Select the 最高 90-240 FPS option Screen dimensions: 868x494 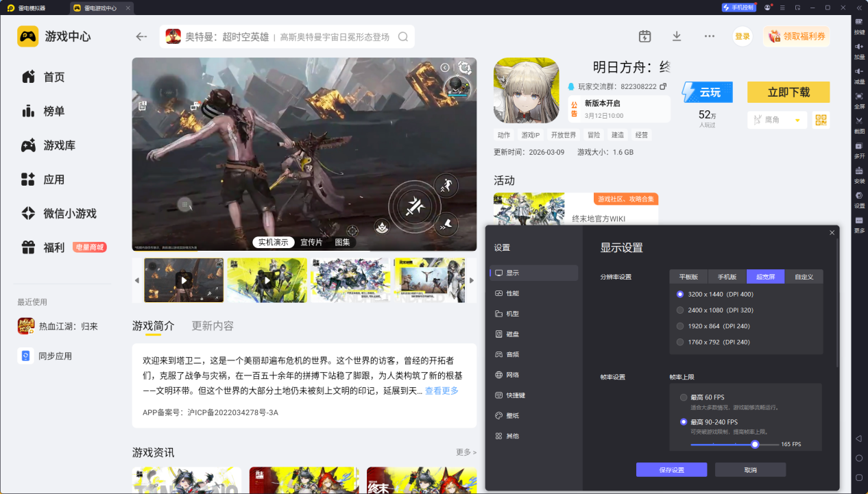pos(684,422)
